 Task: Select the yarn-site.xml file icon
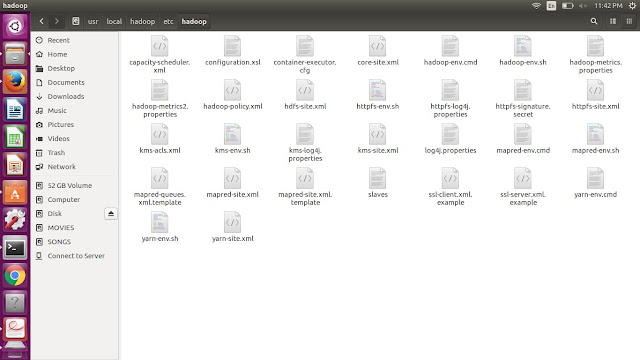[x=232, y=222]
